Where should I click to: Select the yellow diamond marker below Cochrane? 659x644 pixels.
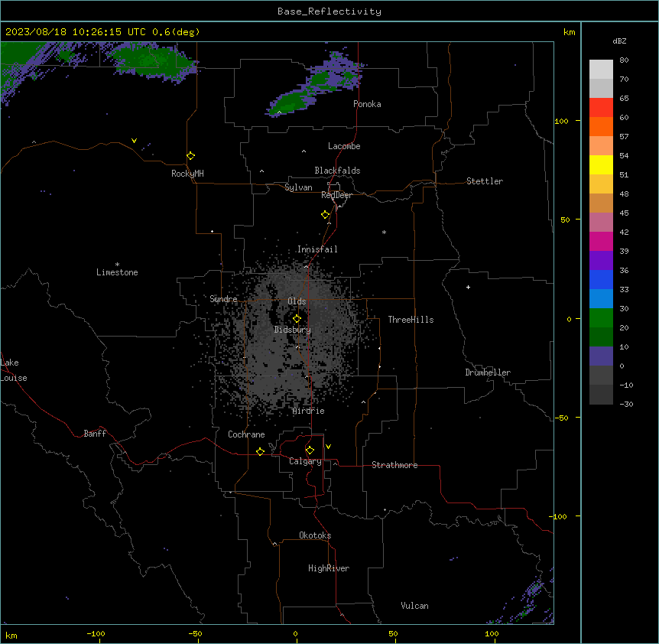point(260,451)
